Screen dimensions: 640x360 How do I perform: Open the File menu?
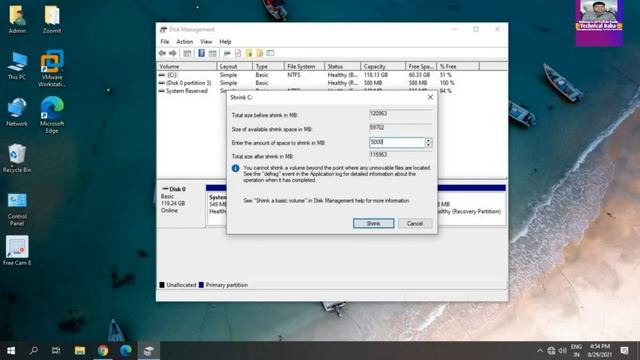(165, 42)
